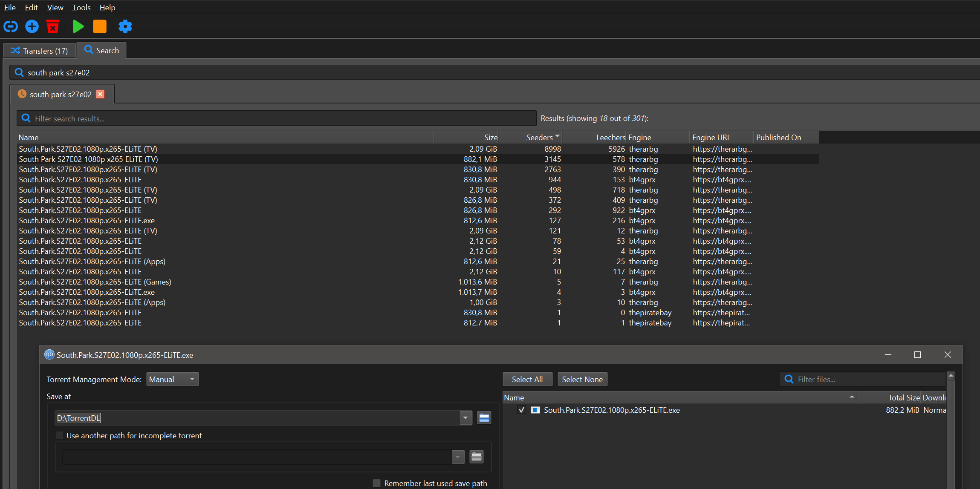Enable 'Use another path for incomplete torrent'
The height and width of the screenshot is (489, 980).
(60, 435)
